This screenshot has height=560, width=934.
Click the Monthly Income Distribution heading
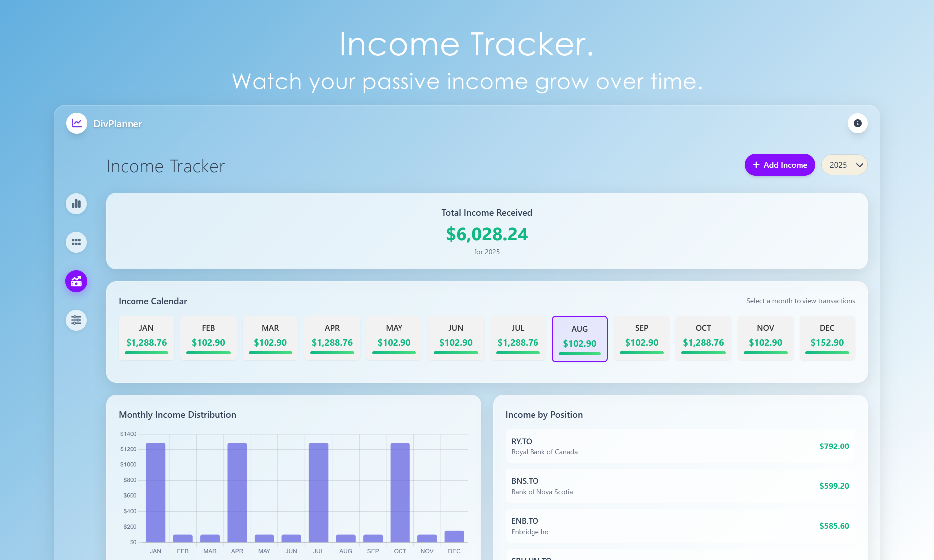pyautogui.click(x=177, y=415)
